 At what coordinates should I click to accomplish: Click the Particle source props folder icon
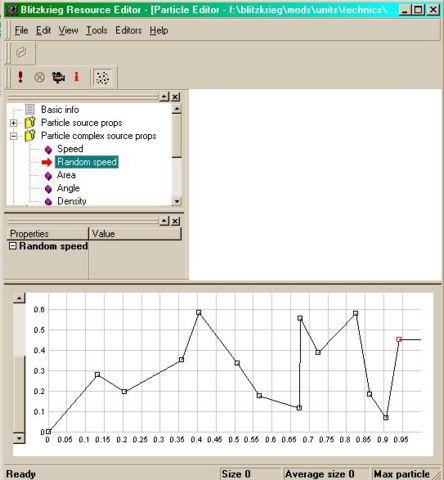pos(30,123)
